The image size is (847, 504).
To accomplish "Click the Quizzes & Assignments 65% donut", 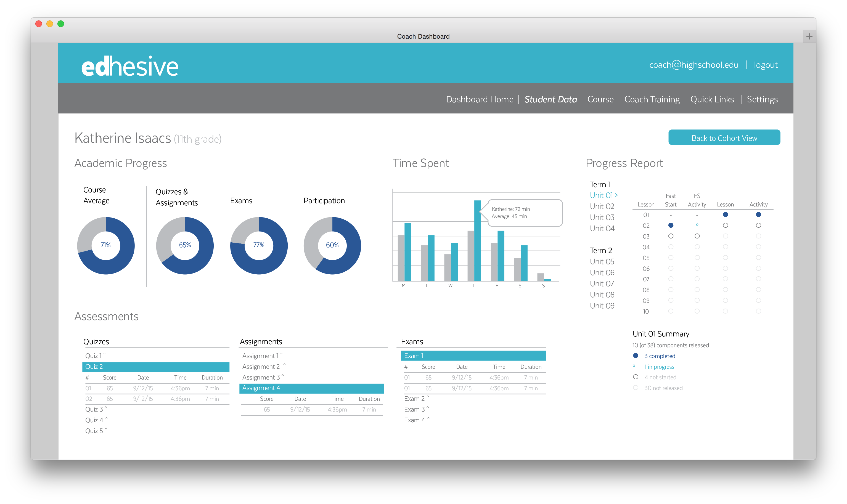I will [x=185, y=245].
